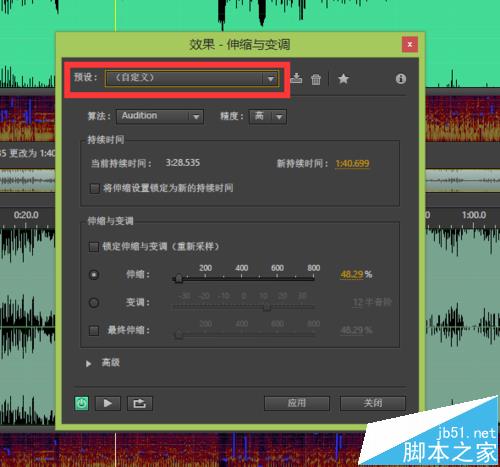Viewport: 500px width, 467px height.
Task: Open the effect info icon
Action: click(401, 79)
